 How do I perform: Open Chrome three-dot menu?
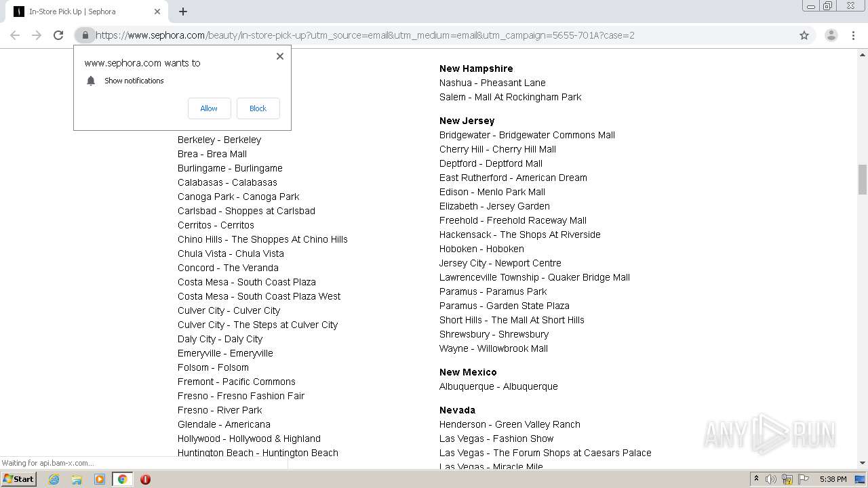853,35
